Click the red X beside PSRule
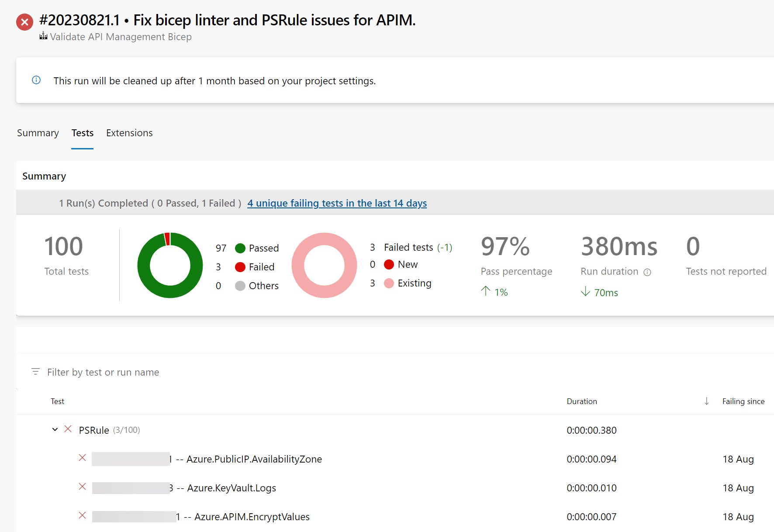Screen dimensions: 774x532 pos(68,429)
